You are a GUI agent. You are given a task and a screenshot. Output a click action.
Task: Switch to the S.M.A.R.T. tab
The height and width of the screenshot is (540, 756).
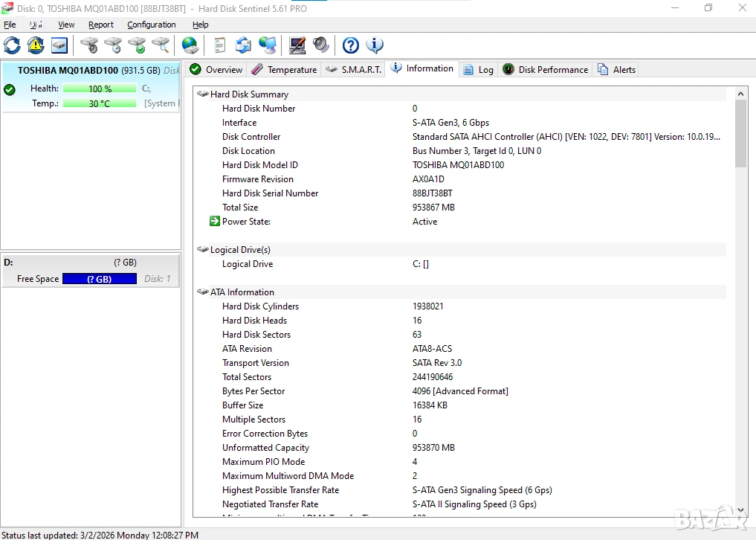click(x=354, y=70)
